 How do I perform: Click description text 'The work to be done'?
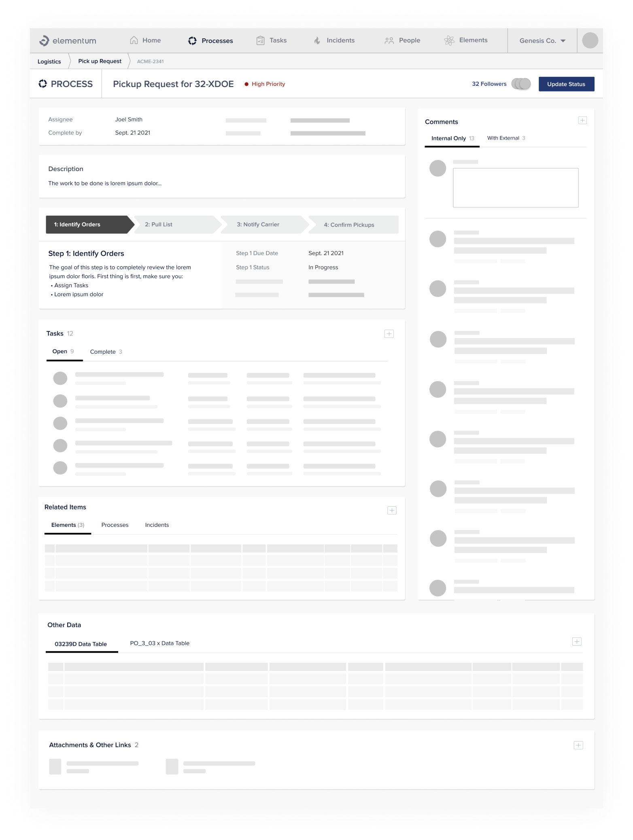click(x=105, y=183)
